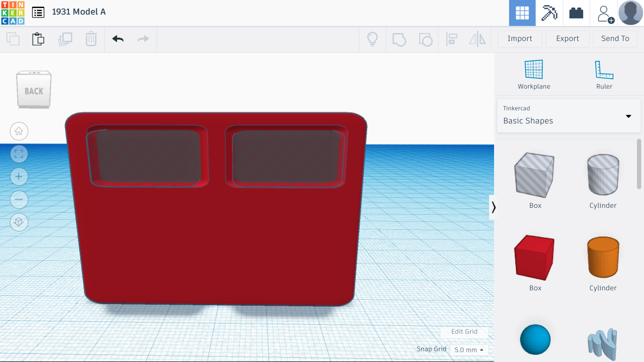The image size is (644, 362).
Task: Toggle show all lightbulb icon
Action: click(x=372, y=39)
